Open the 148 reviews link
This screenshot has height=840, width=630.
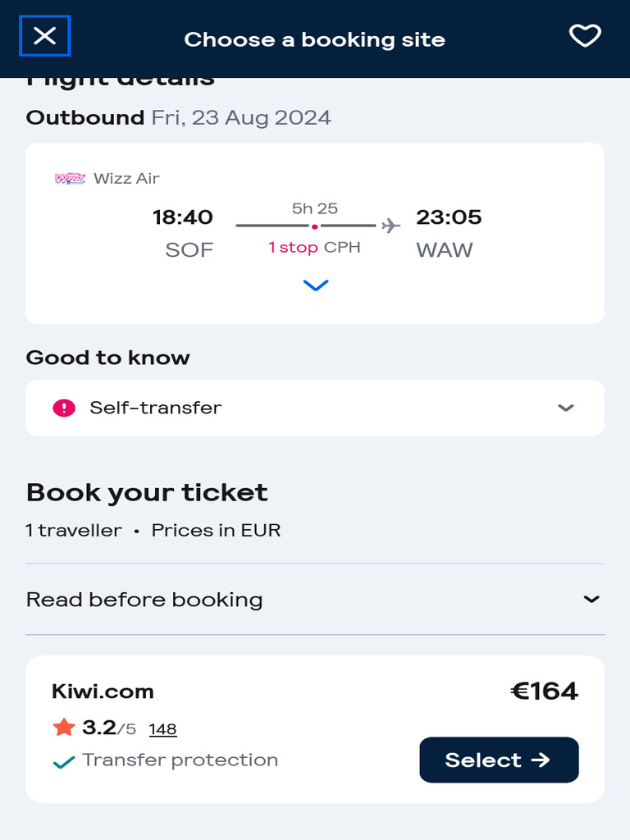pyautogui.click(x=163, y=729)
